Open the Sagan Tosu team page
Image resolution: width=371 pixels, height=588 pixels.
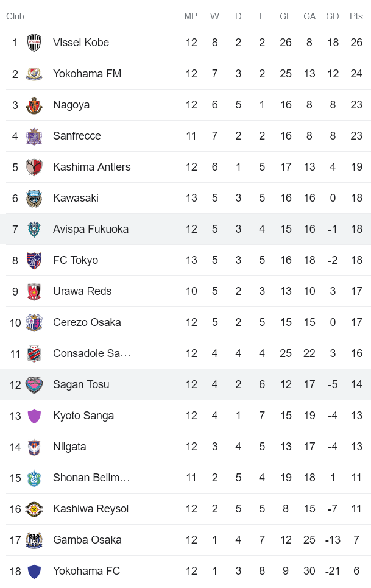81,384
